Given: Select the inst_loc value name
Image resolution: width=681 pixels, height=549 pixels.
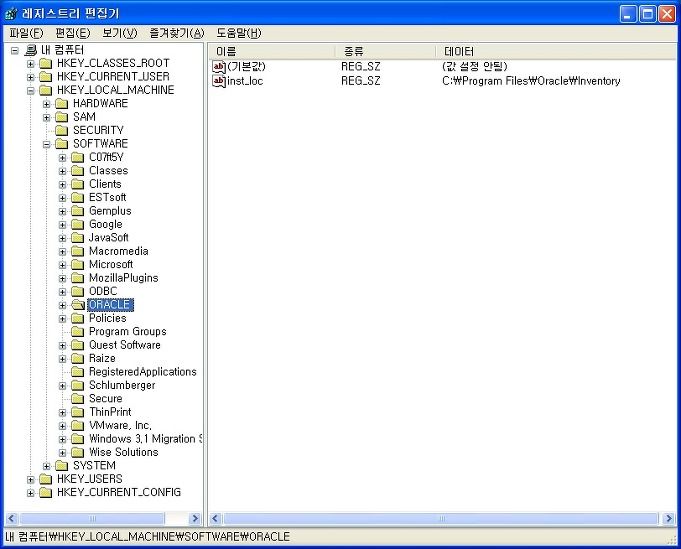Looking at the screenshot, I should [245, 81].
